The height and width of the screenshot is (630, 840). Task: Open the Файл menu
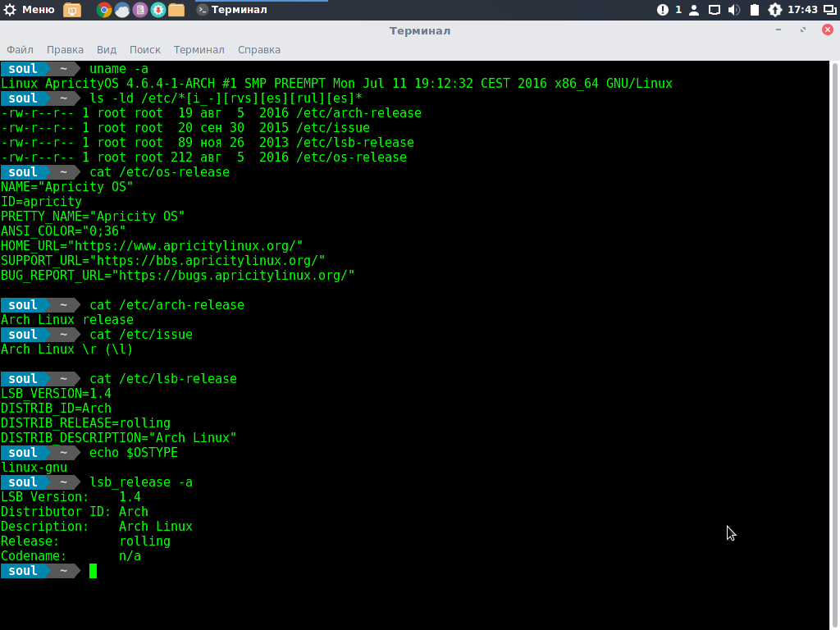point(20,50)
